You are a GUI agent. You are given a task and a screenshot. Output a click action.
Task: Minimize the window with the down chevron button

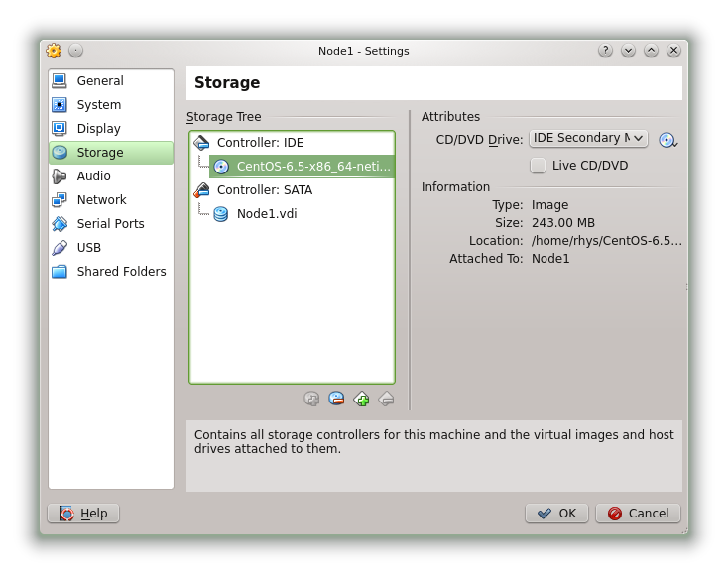coord(628,51)
